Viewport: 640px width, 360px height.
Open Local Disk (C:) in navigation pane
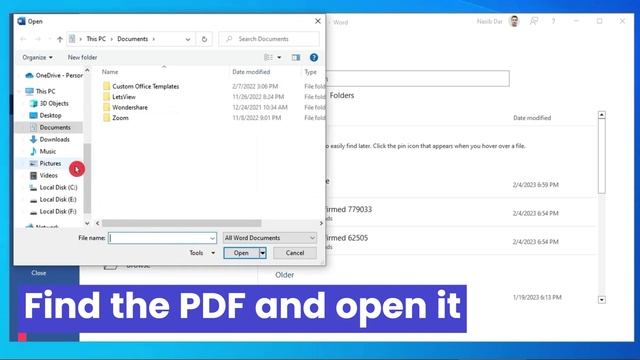53,187
